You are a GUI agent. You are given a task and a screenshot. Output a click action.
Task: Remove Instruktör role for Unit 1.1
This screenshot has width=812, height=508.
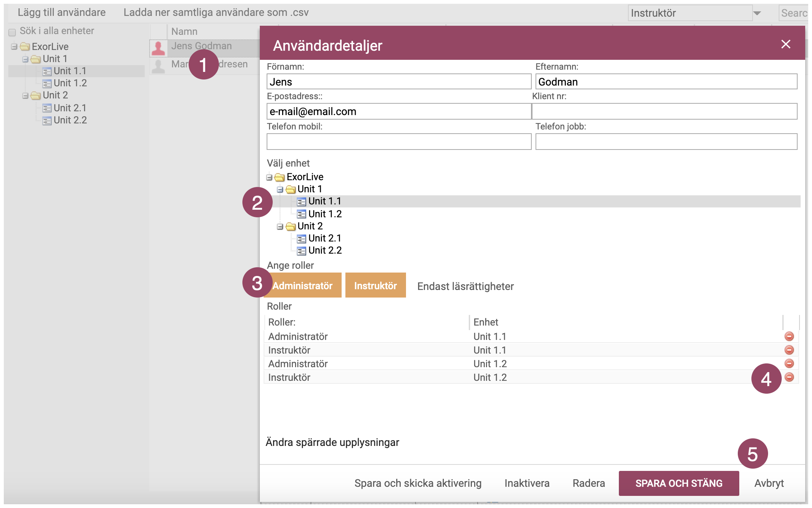point(789,350)
